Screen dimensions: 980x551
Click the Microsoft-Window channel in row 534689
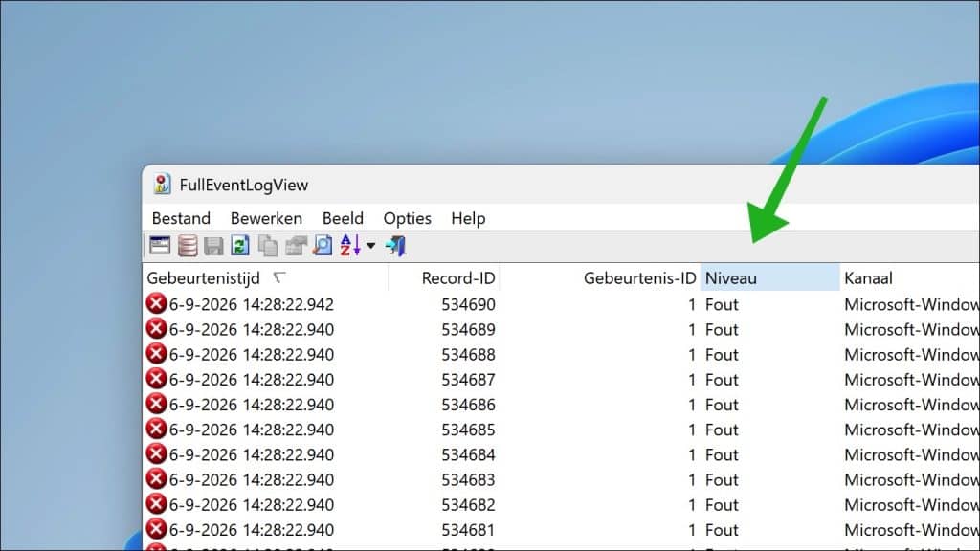912,329
